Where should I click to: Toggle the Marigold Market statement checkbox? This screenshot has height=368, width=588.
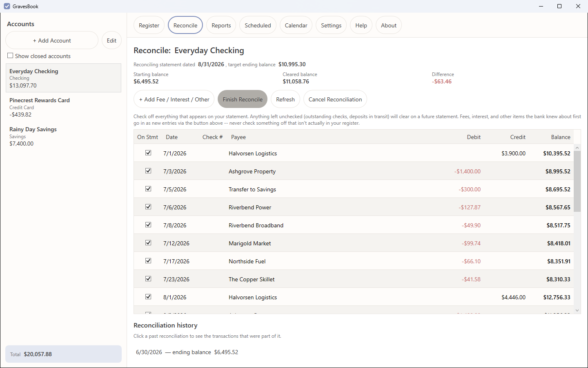pyautogui.click(x=148, y=243)
